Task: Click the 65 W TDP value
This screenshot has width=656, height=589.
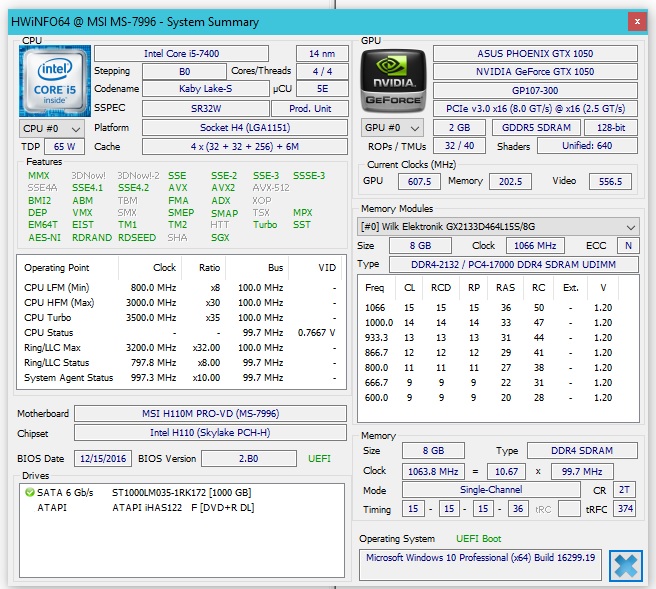Action: coord(64,146)
